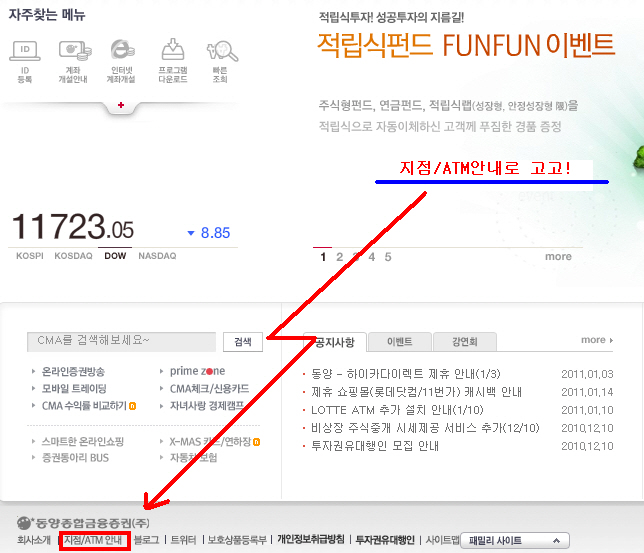
Task: Go to banner page 5
Action: click(x=388, y=257)
